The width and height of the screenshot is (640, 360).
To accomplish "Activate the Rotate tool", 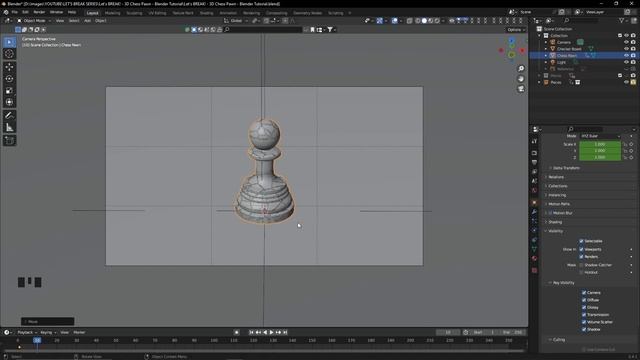I will (9, 79).
